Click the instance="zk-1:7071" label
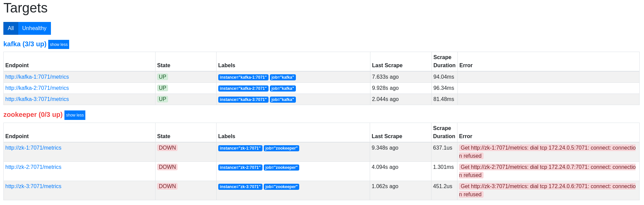 click(240, 148)
